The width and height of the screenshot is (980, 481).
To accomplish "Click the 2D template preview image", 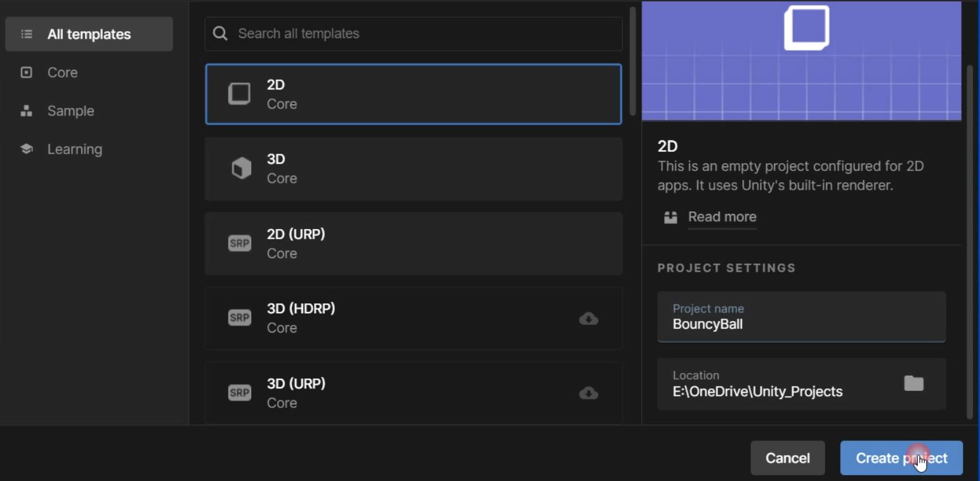I will [801, 60].
